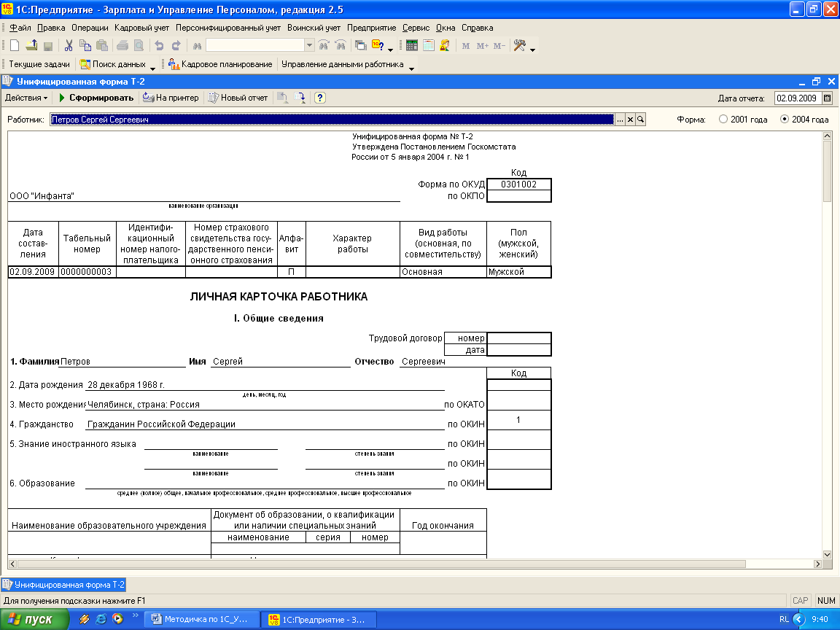Viewport: 840px width, 630px height.
Task: Open the Воинский учет menu
Action: (314, 28)
